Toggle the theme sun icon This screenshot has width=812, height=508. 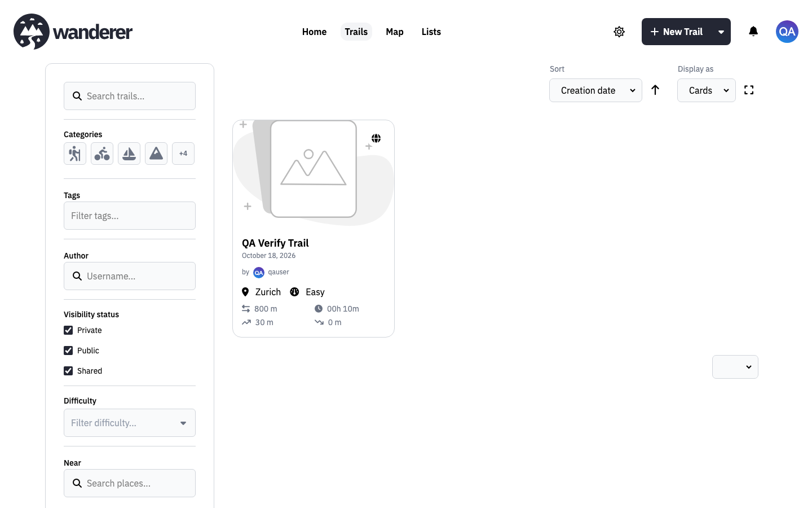[619, 32]
